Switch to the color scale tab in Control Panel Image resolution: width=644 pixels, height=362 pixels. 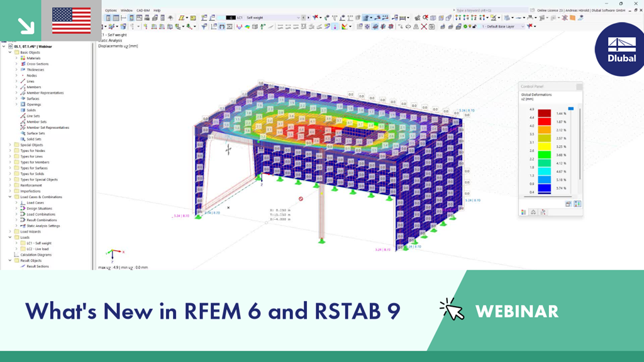pos(524,212)
